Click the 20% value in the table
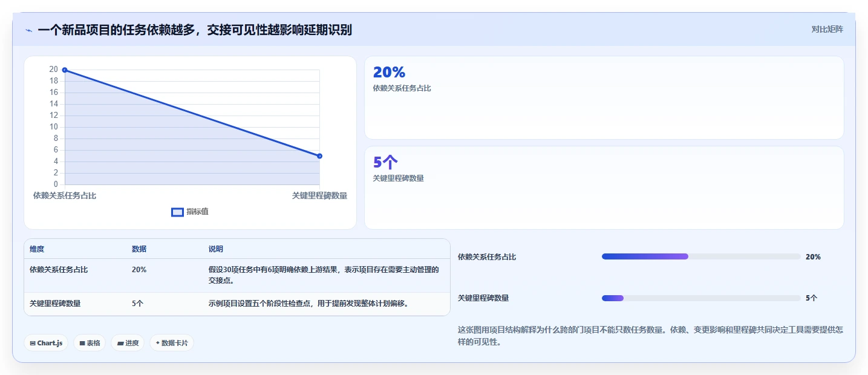Screen dimensions: 868x375 (x=139, y=270)
